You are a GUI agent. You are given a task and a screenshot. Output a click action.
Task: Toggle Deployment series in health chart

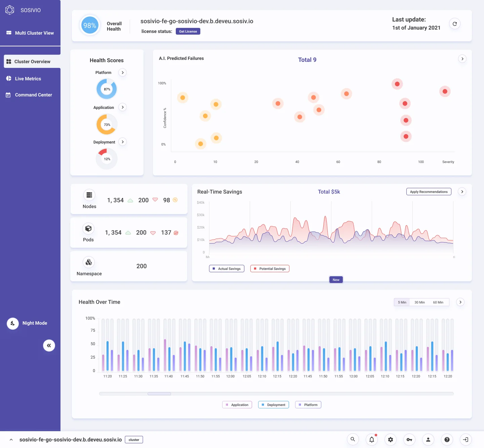click(x=274, y=405)
